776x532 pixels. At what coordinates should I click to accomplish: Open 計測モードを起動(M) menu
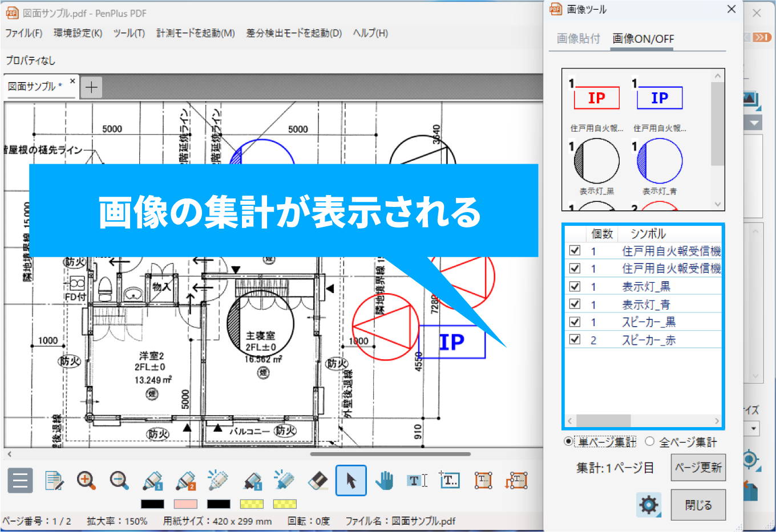[x=196, y=33]
